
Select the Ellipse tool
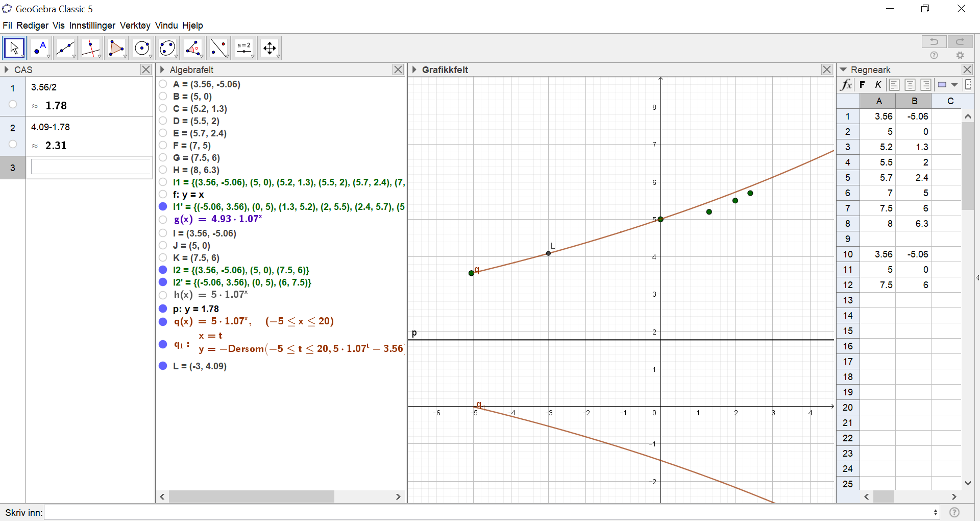167,48
